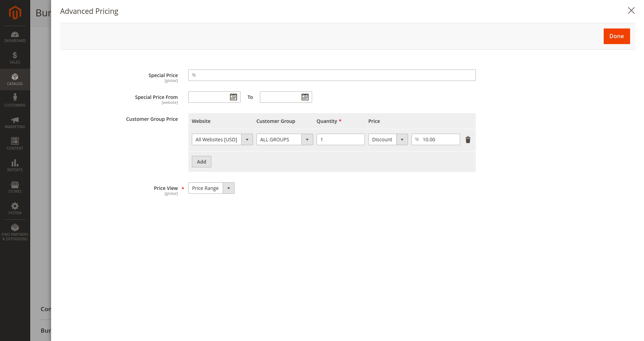The height and width of the screenshot is (341, 644).
Task: Click the Quantity column header
Action: tap(327, 121)
